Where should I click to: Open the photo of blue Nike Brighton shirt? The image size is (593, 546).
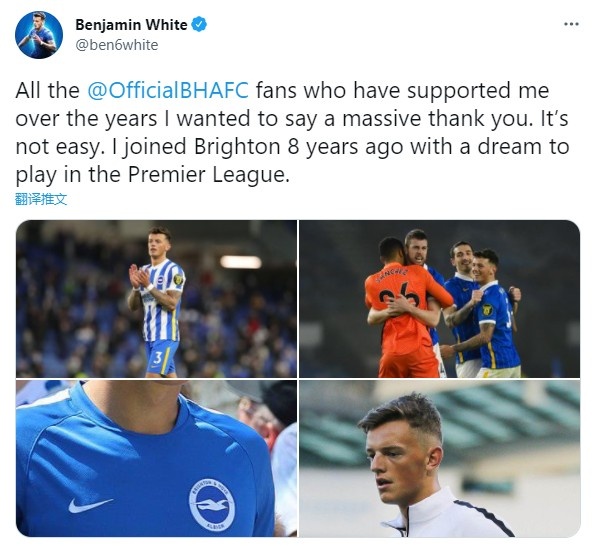[x=156, y=458]
